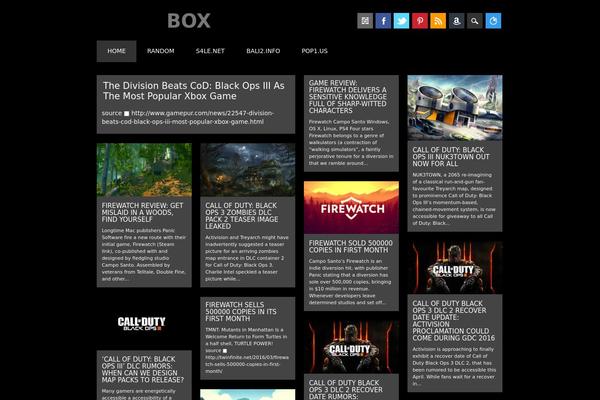Click the excerpt starting 'Activision and Treyarch might'
Image resolution: width=600 pixels, height=400 pixels.
247,258
